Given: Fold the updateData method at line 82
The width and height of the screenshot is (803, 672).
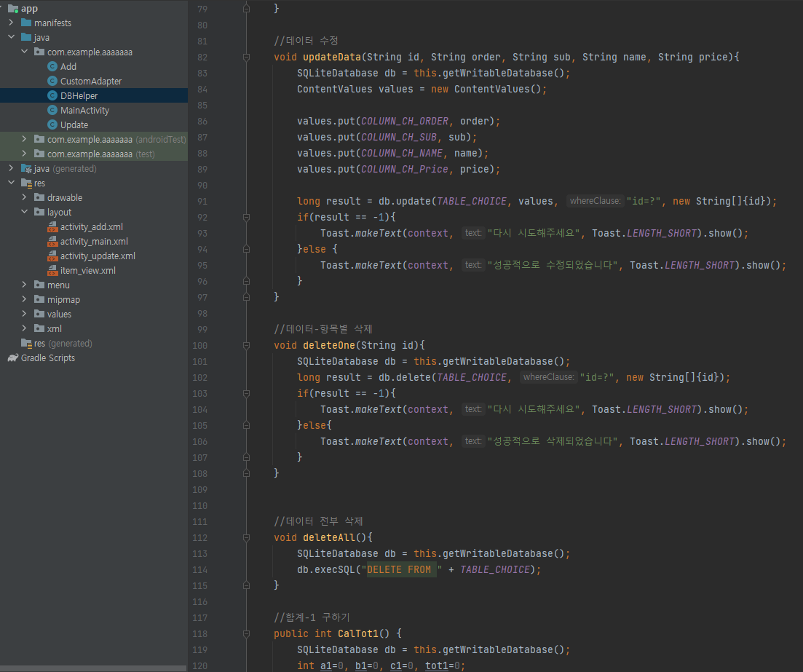Looking at the screenshot, I should [246, 58].
